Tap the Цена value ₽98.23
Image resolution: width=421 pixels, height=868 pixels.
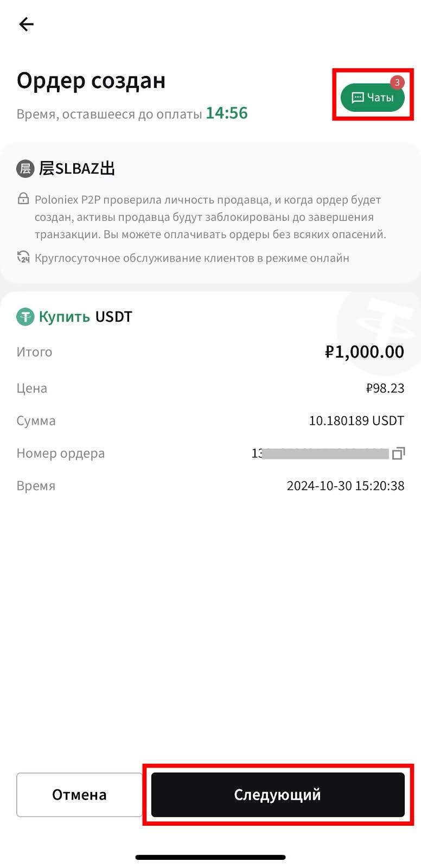click(385, 388)
